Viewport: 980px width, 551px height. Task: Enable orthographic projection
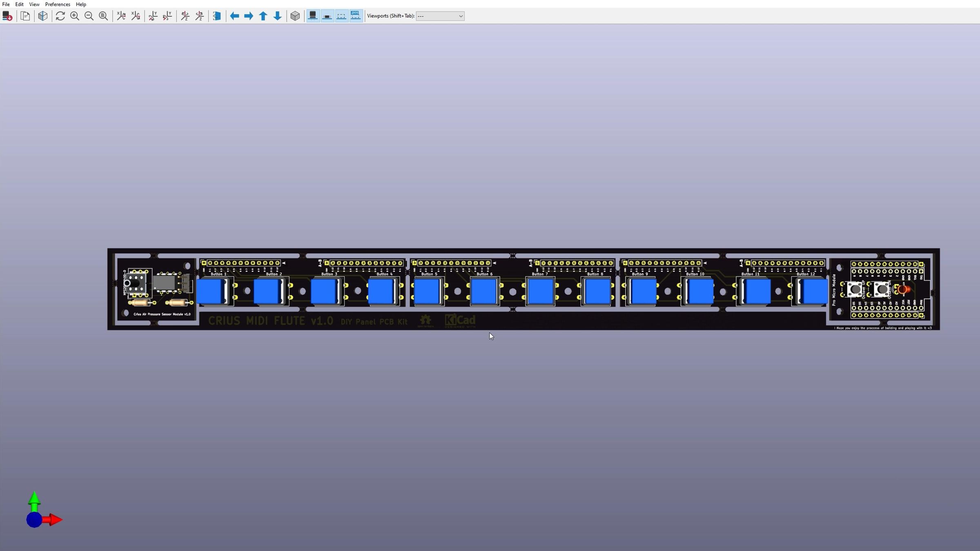click(x=295, y=16)
